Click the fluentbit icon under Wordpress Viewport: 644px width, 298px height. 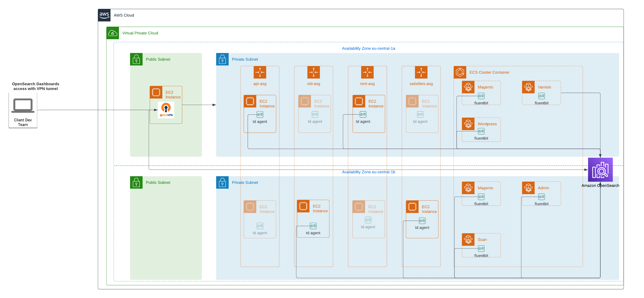[x=481, y=131]
